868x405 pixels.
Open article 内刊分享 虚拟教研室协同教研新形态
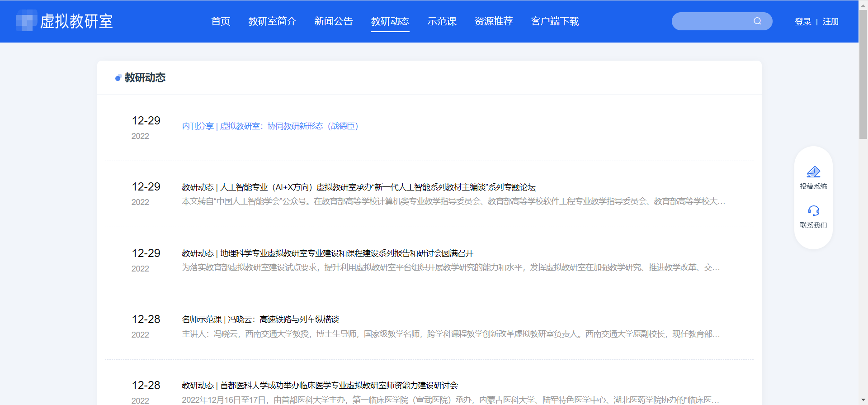point(270,126)
